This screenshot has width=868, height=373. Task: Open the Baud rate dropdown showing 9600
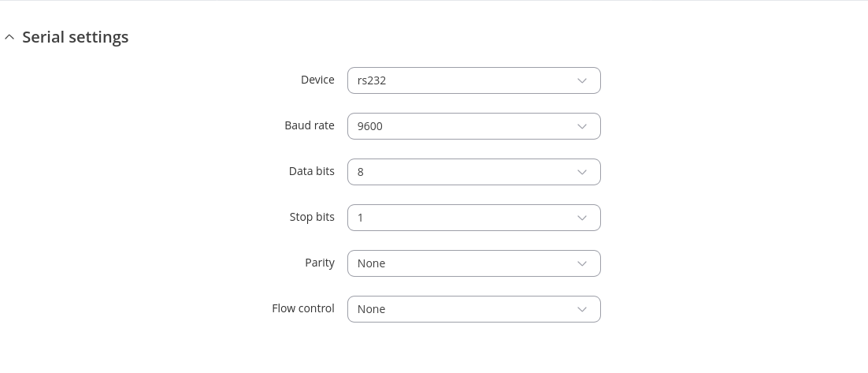point(473,126)
